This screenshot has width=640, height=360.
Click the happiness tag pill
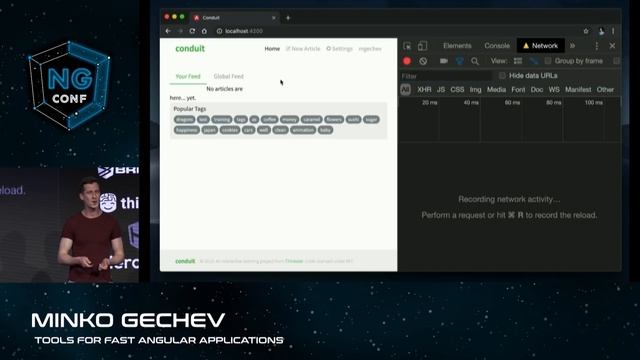click(187, 130)
